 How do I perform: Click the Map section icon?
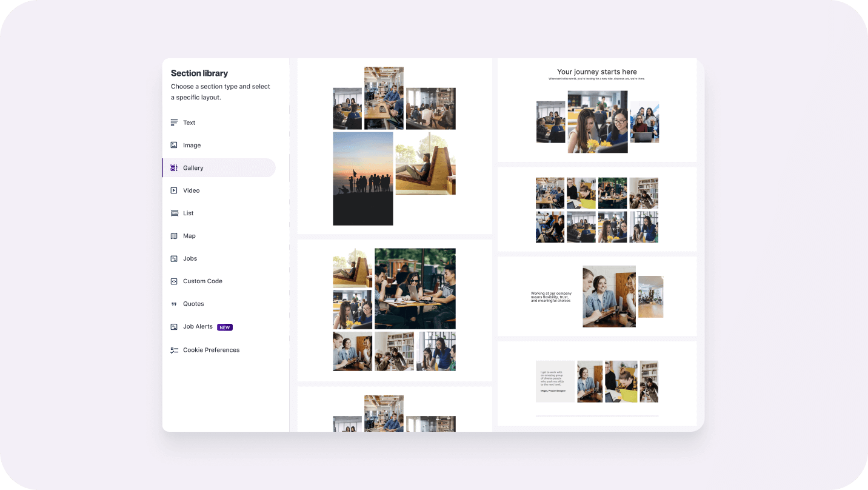tap(174, 236)
